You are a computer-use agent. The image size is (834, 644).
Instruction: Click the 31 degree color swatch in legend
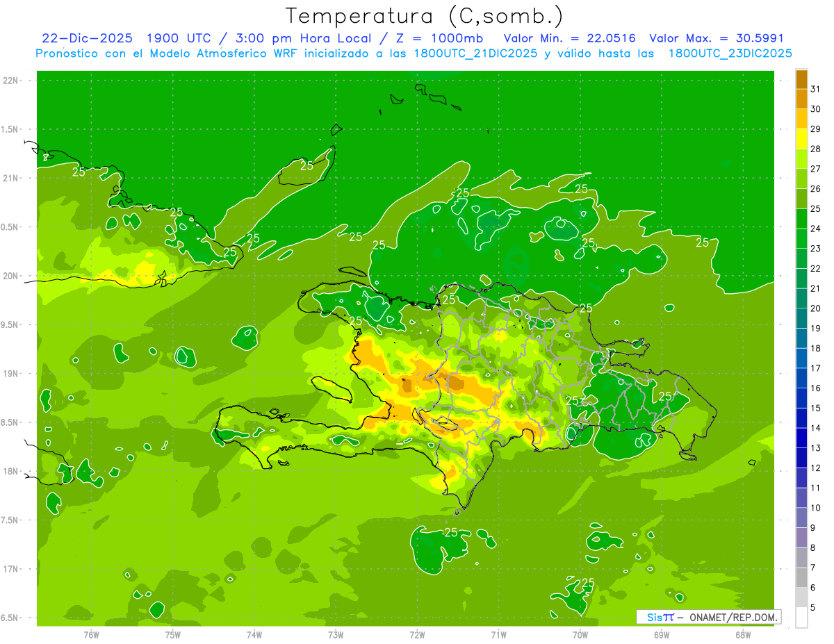[x=801, y=79]
